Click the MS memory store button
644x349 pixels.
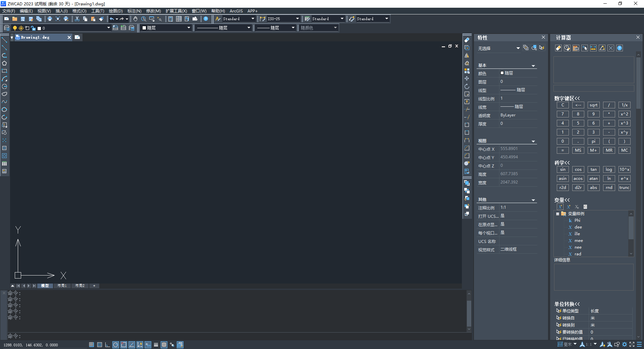pyautogui.click(x=578, y=150)
